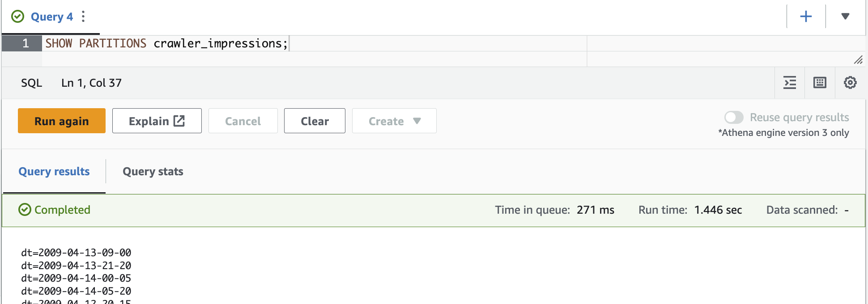Image resolution: width=868 pixels, height=304 pixels.
Task: Click the format query indent icon
Action: click(x=790, y=83)
